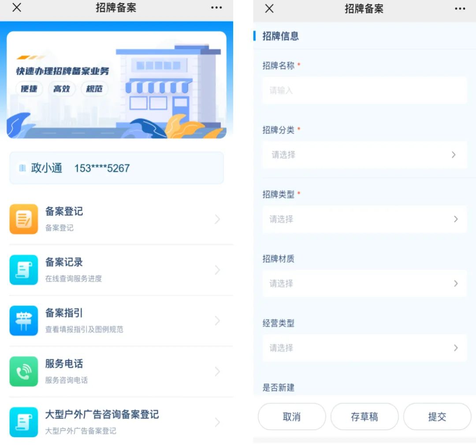Choose a 招牌材质 option
This screenshot has width=476, height=448.
tap(364, 284)
